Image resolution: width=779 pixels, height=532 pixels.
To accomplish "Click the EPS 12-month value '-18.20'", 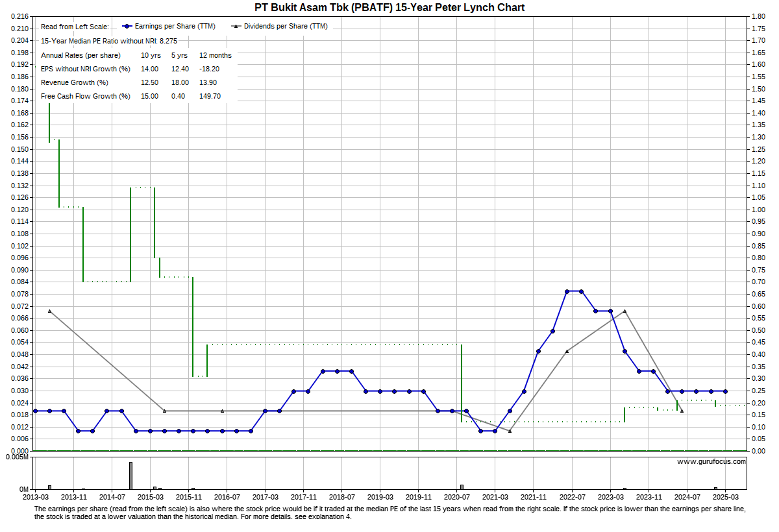I will [210, 69].
